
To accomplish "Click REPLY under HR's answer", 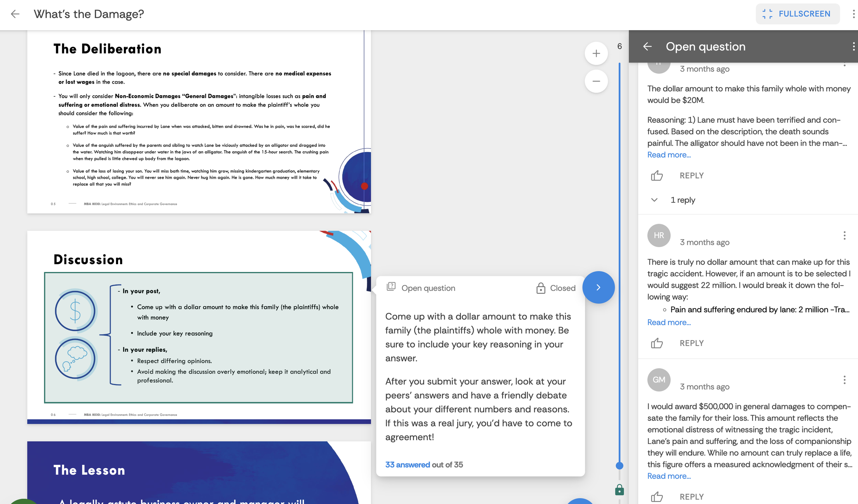I will tap(691, 343).
